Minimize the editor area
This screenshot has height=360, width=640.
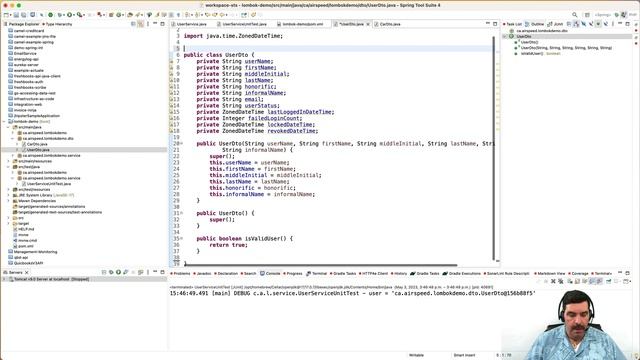(x=488, y=24)
